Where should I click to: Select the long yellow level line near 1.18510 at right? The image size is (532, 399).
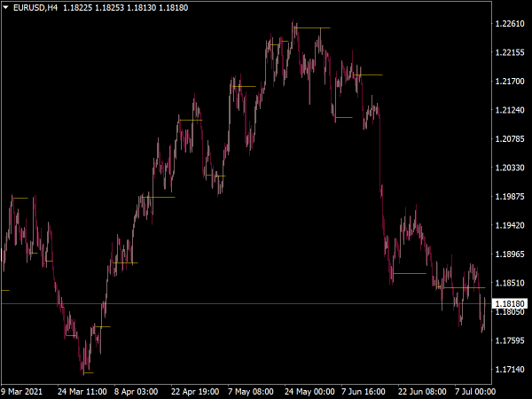click(465, 287)
